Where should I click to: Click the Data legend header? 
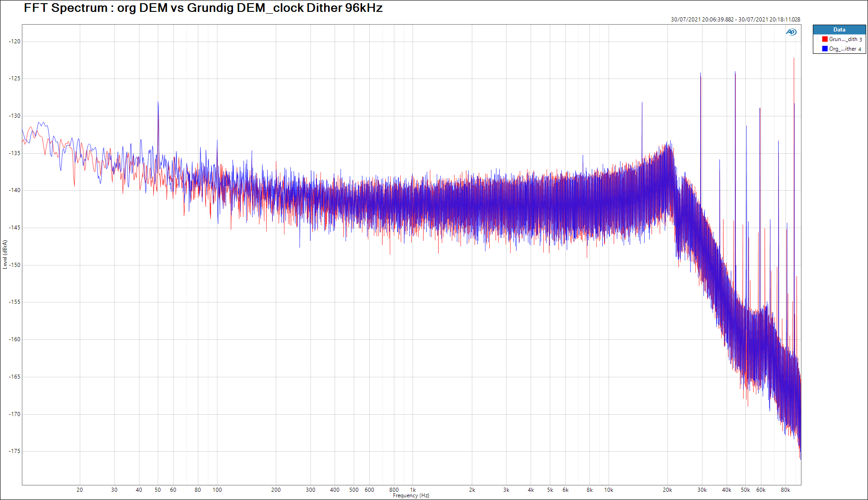839,30
